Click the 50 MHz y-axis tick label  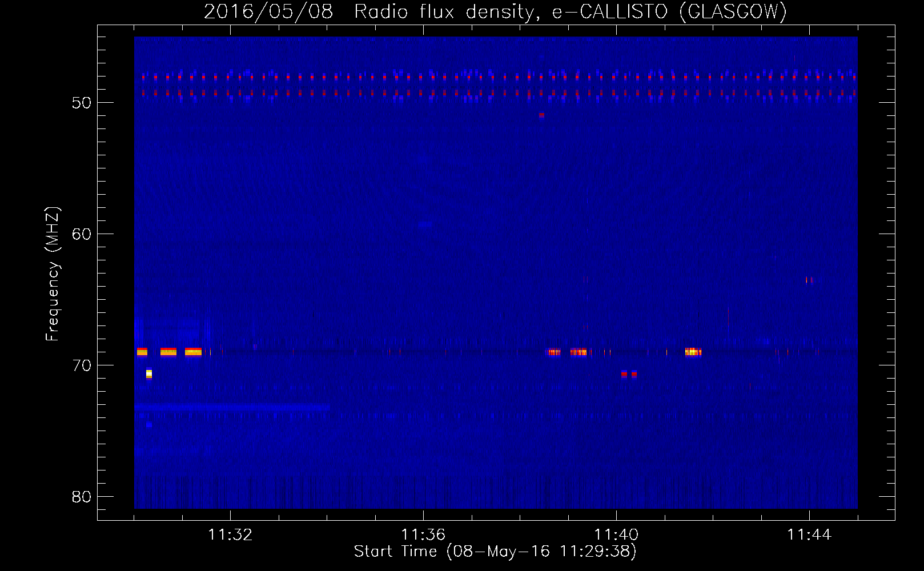[x=82, y=103]
